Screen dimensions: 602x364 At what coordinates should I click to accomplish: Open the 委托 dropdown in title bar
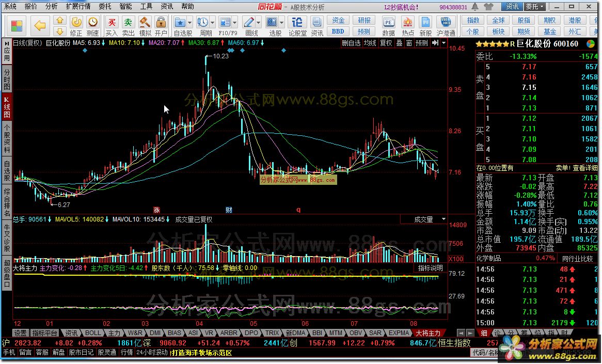tap(535, 7)
